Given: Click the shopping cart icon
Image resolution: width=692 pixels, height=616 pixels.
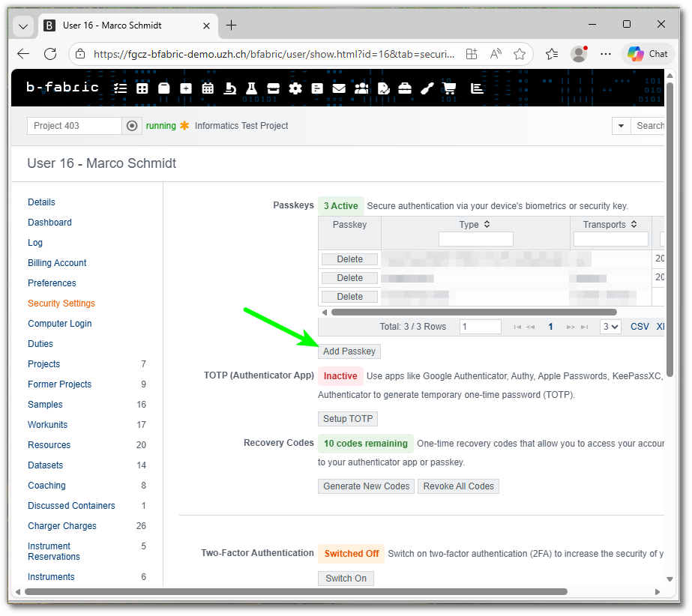Looking at the screenshot, I should click(449, 88).
